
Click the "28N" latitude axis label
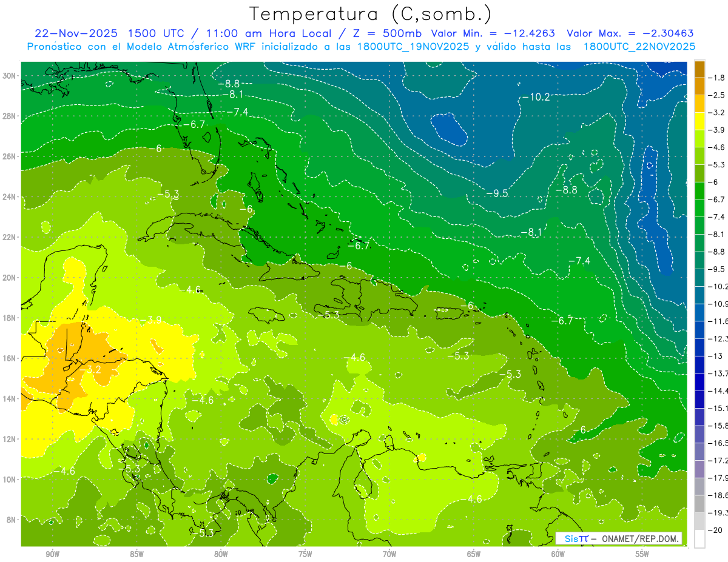click(x=10, y=116)
